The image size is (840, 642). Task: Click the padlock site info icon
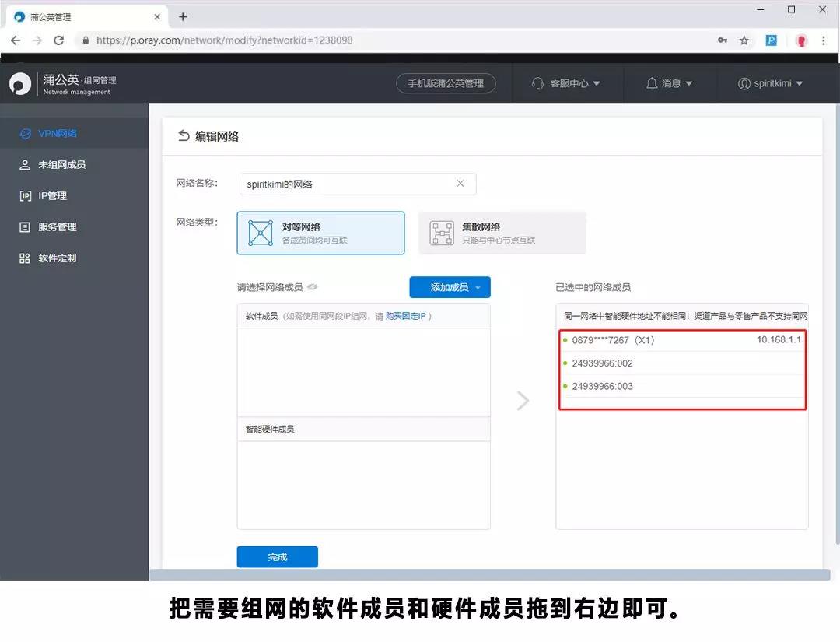(86, 40)
